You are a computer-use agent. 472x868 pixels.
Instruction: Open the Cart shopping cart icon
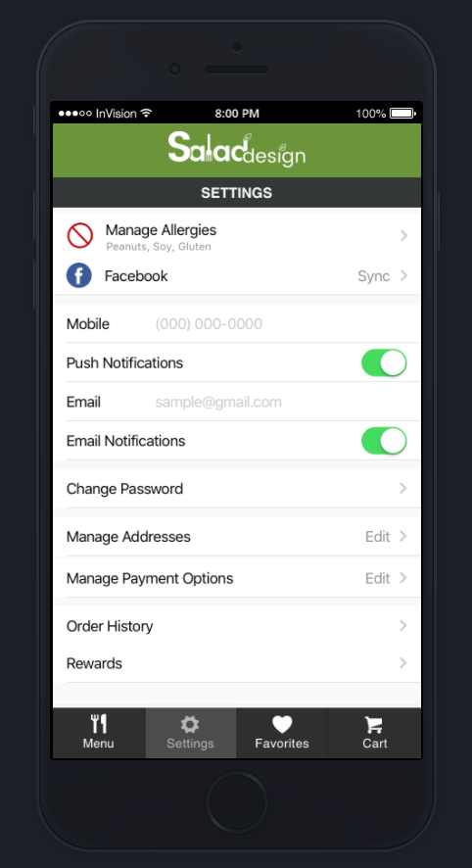tap(374, 725)
